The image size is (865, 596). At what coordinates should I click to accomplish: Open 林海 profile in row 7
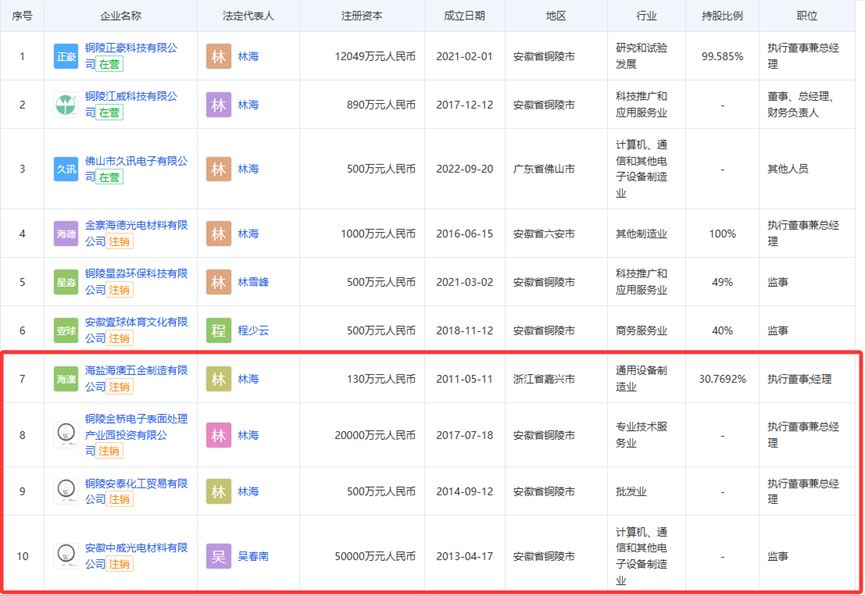248,379
